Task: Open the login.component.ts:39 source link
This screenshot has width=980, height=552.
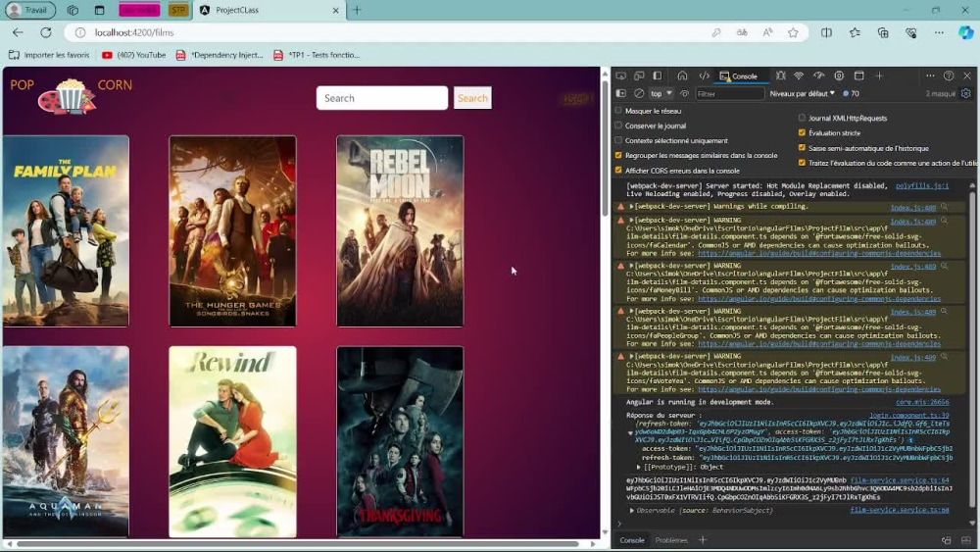Action: click(908, 415)
